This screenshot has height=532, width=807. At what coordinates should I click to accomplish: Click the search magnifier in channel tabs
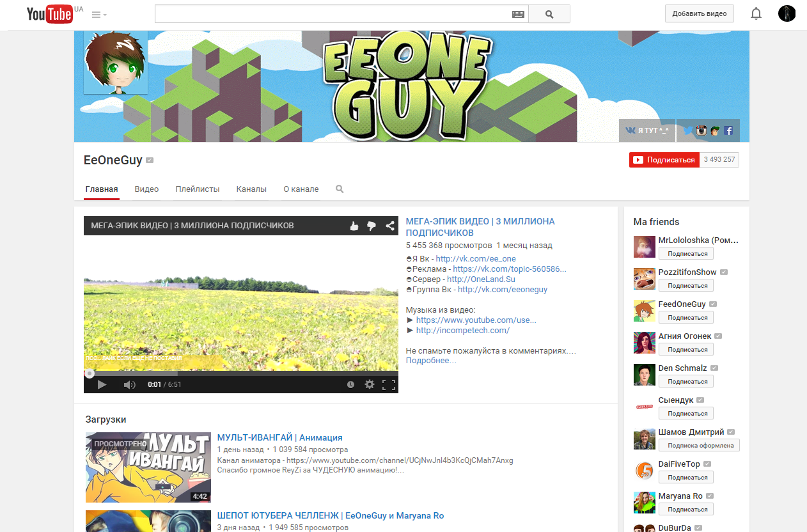click(x=340, y=189)
